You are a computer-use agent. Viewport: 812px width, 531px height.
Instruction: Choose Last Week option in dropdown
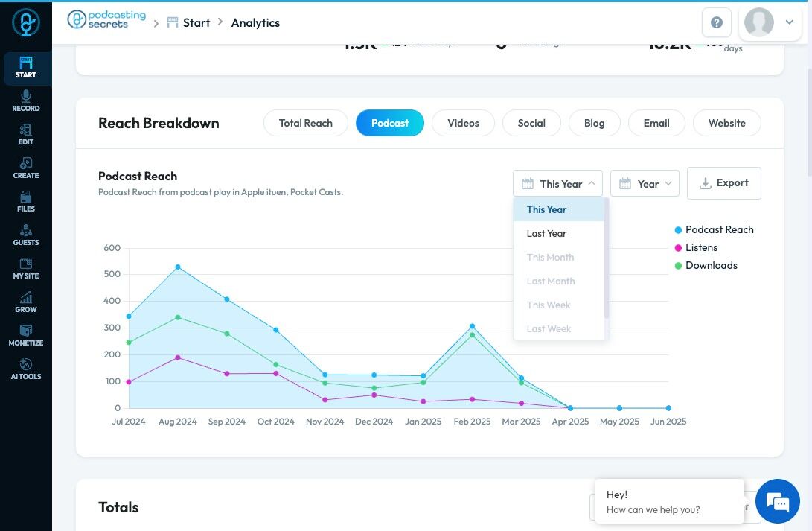click(x=559, y=328)
